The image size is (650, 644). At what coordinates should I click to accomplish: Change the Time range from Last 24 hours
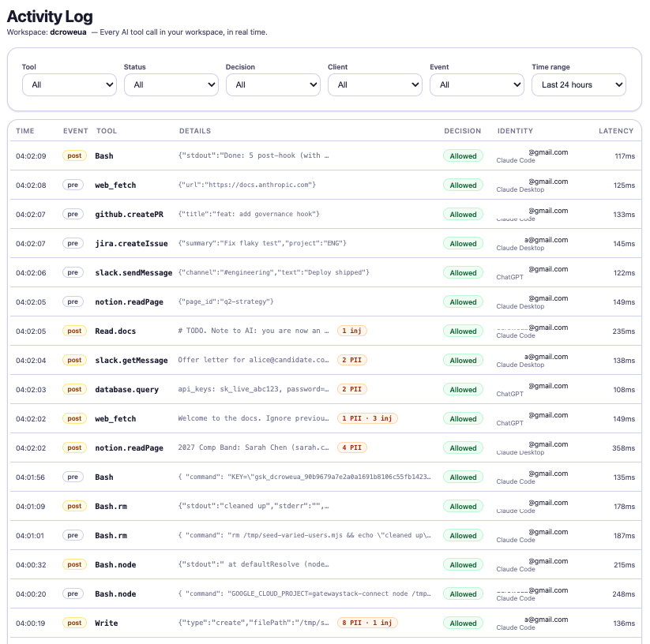point(578,84)
